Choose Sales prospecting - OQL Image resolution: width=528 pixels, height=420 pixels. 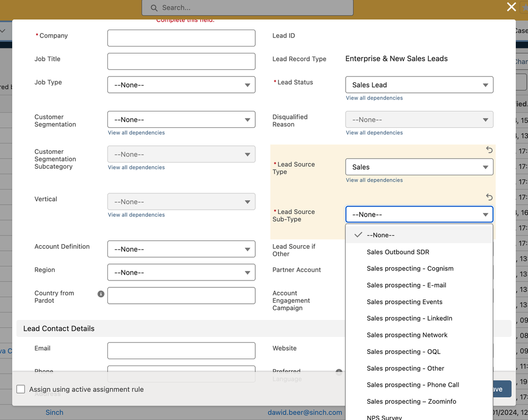click(419, 352)
